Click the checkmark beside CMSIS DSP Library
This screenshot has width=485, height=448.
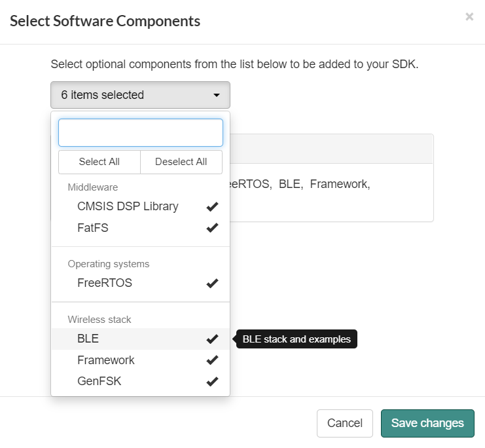212,207
